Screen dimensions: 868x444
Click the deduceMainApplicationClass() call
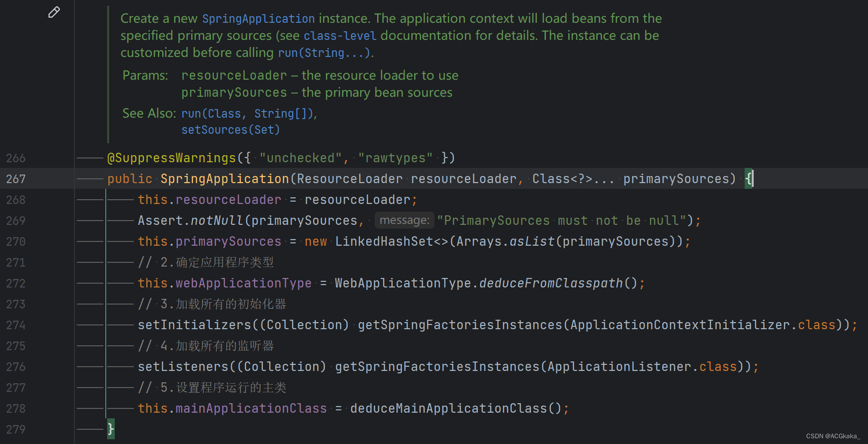(456, 408)
